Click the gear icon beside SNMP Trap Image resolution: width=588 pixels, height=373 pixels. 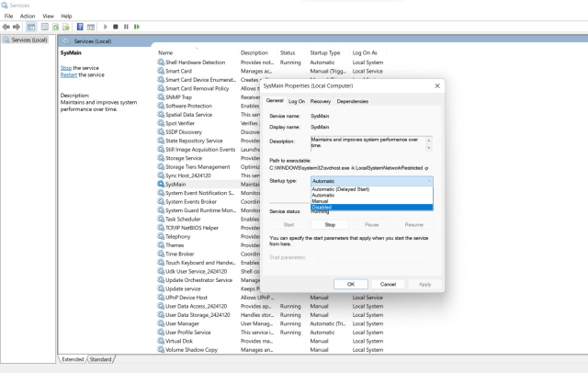pyautogui.click(x=161, y=97)
